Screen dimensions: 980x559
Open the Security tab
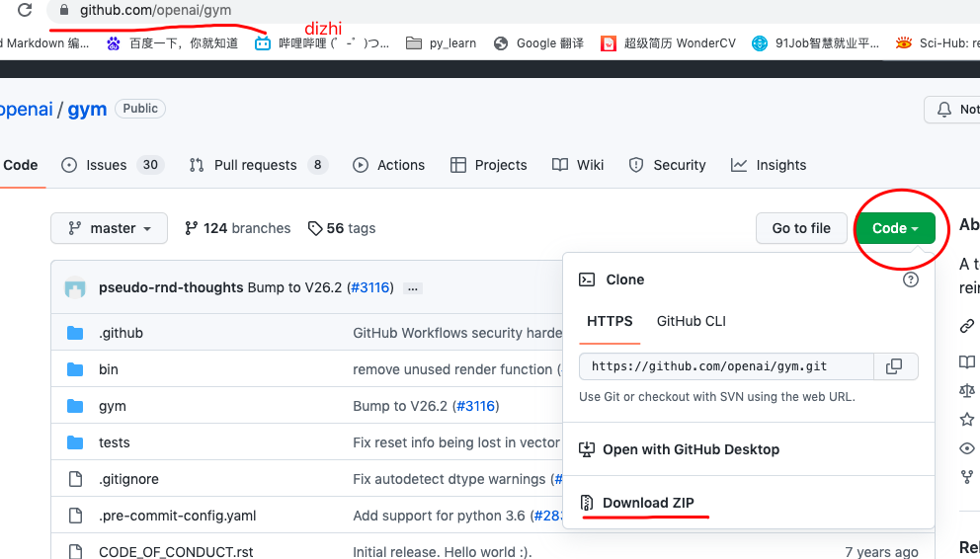tap(667, 165)
